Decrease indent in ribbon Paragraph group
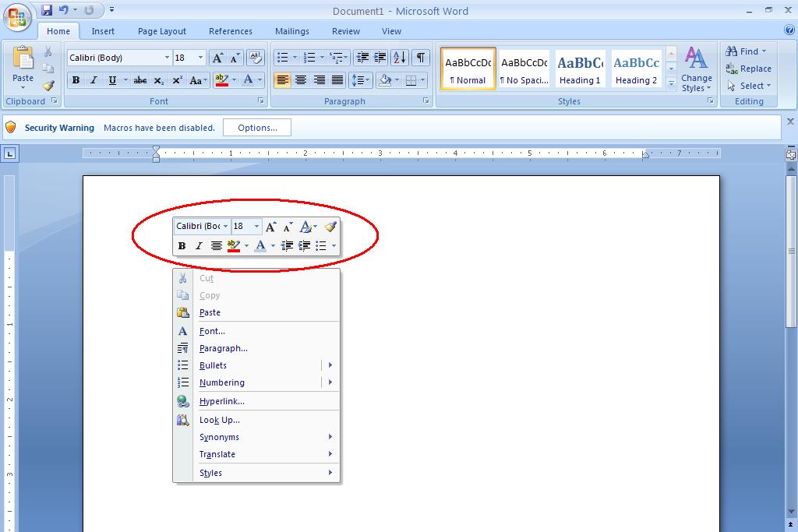Viewport: 798px width, 532px height. tap(362, 58)
